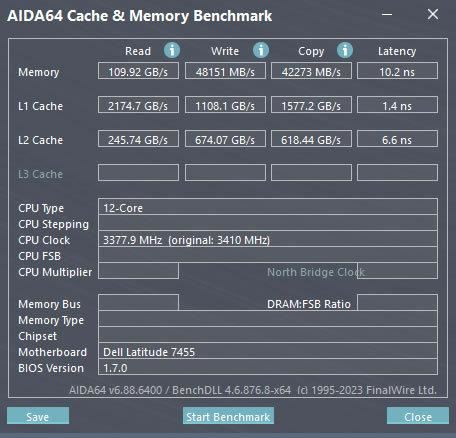Viewport: 456px width, 438px height.
Task: Start the benchmark run
Action: click(x=228, y=416)
